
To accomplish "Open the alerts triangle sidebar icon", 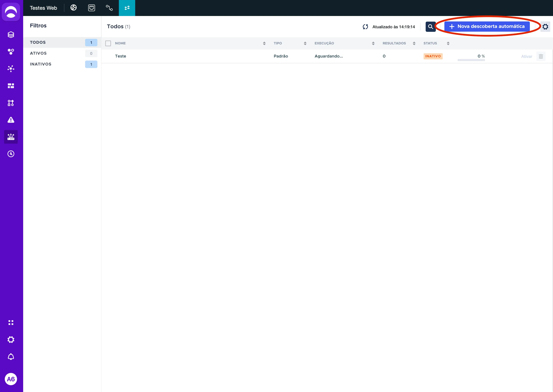I will 11,120.
